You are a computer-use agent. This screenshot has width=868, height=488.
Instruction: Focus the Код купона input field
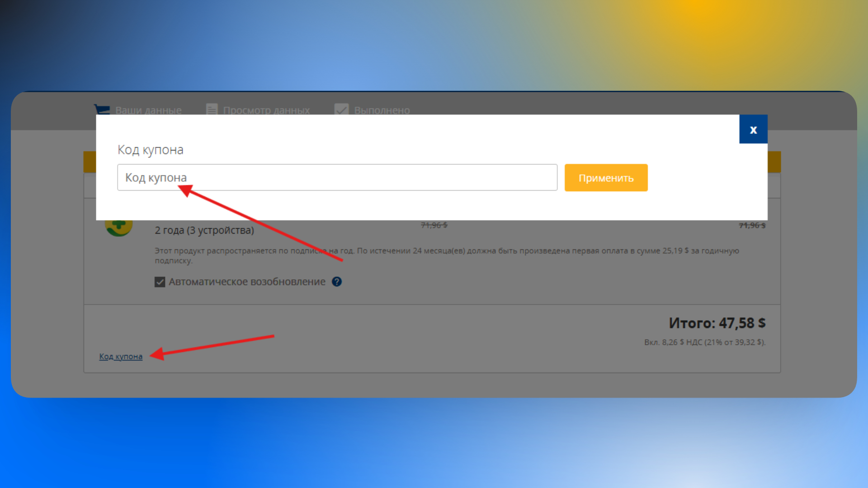coord(337,178)
